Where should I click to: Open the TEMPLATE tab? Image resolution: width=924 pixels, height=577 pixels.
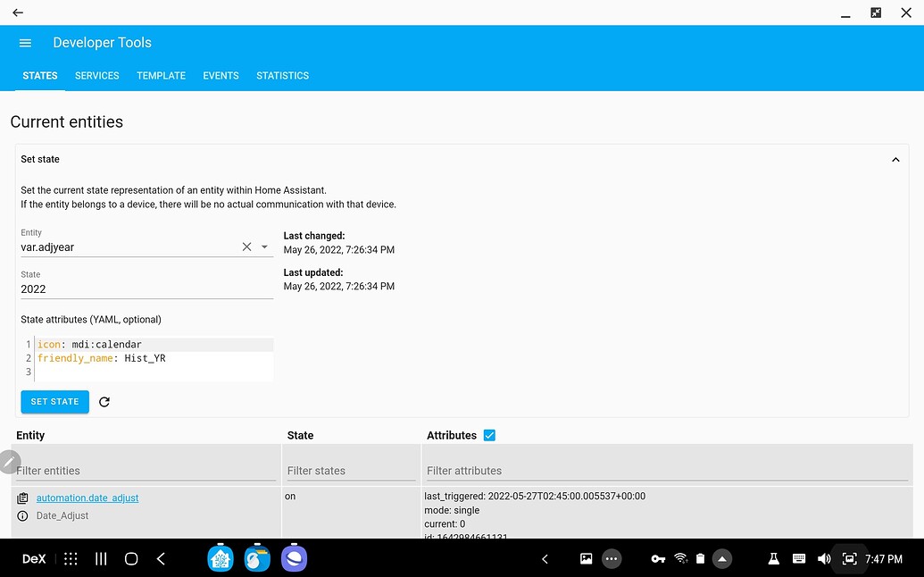click(x=161, y=76)
